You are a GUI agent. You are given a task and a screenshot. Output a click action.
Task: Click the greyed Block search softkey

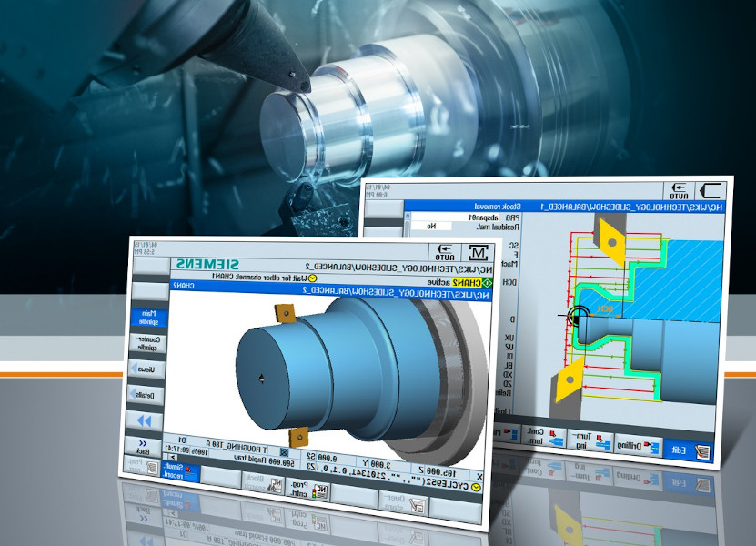(263, 482)
